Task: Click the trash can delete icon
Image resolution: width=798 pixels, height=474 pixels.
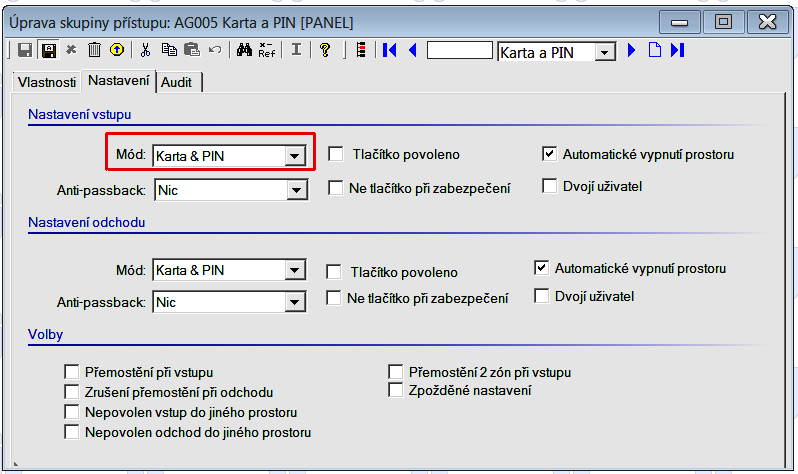Action: [x=93, y=50]
